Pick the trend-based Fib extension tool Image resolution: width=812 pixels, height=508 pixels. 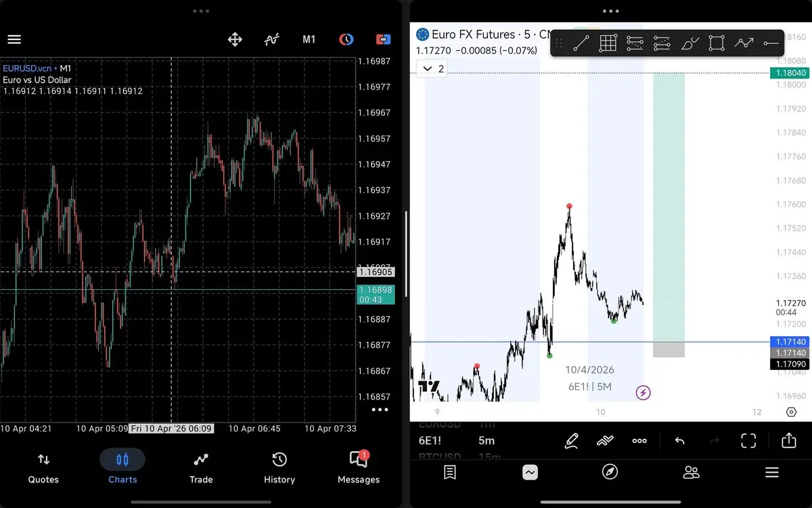[662, 43]
